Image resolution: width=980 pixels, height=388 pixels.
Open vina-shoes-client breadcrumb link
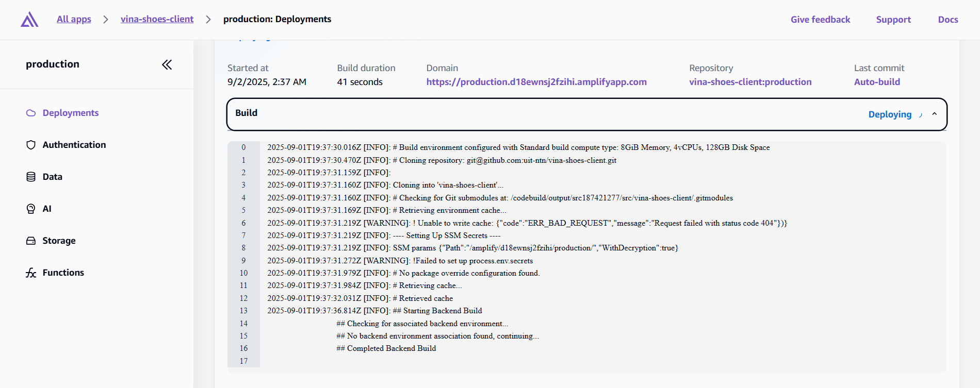point(157,19)
